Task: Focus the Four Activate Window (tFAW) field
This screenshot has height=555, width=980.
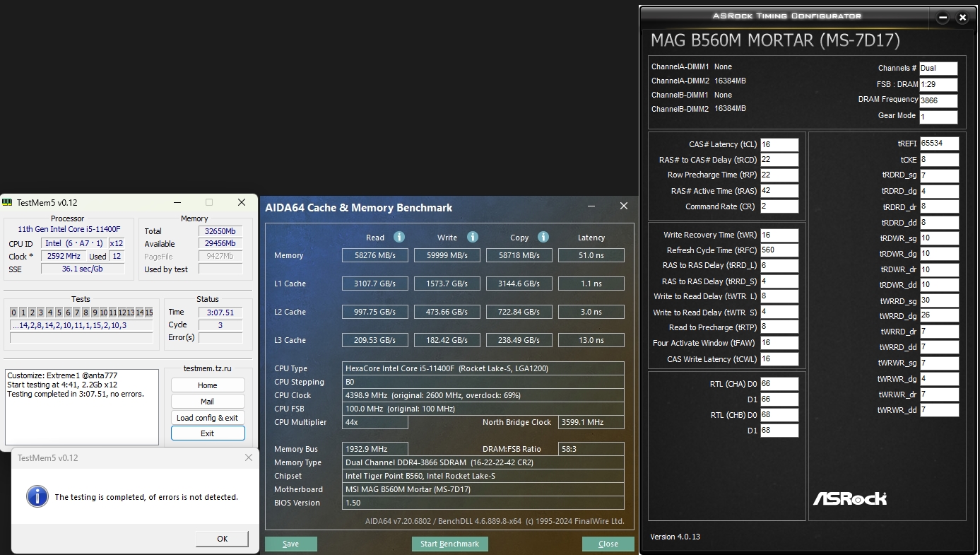Action: click(x=779, y=343)
